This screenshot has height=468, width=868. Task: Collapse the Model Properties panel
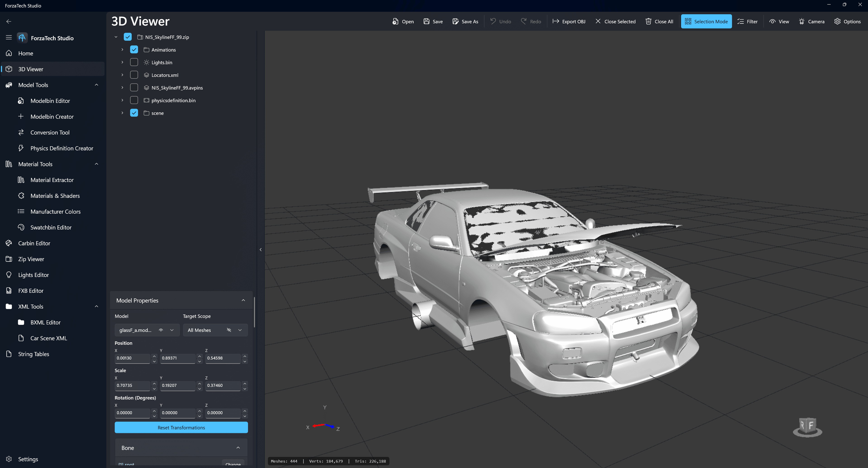coord(243,300)
